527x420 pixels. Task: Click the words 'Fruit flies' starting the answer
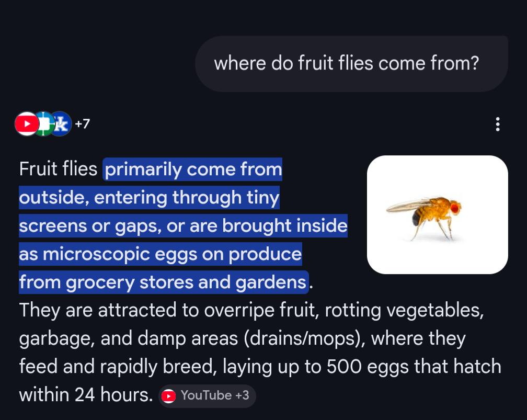pos(58,169)
